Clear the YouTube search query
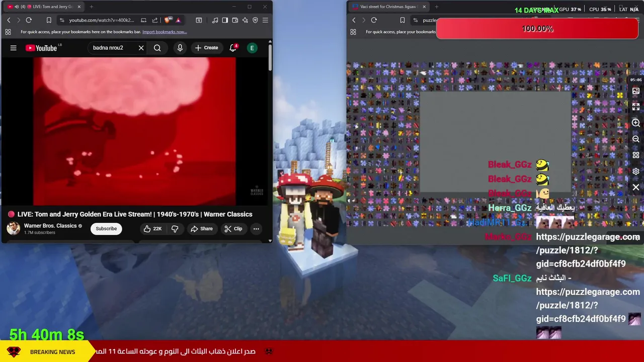The image size is (644, 362). (x=141, y=48)
